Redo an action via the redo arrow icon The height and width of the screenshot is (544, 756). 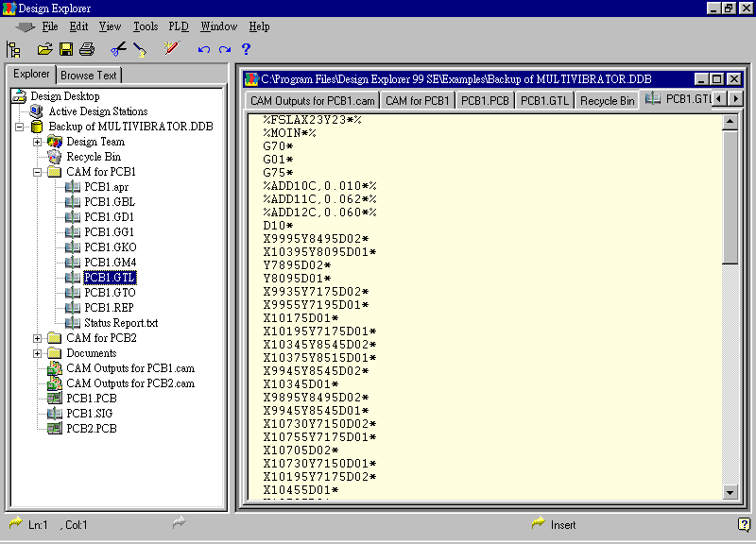pos(224,47)
